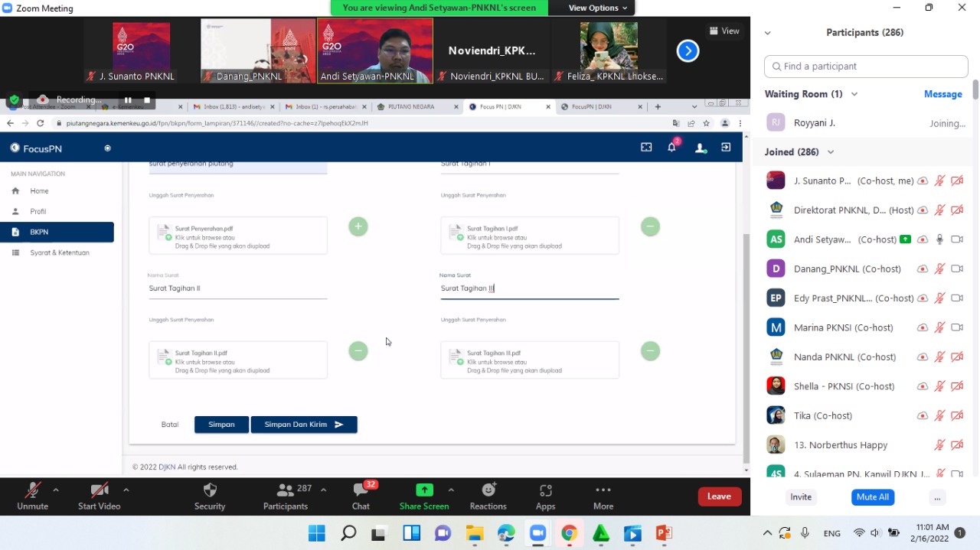Open PowerPoint from the Windows taskbar

664,533
